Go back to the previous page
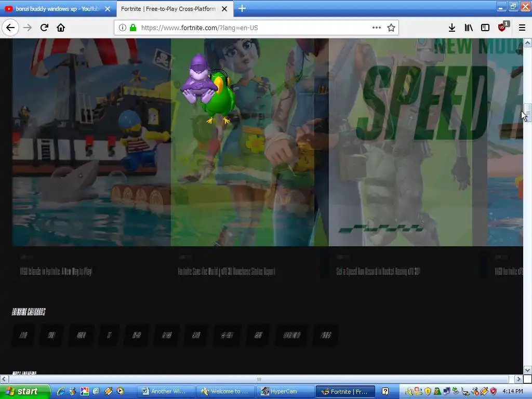Viewport: 532px width, 399px height. pyautogui.click(x=10, y=28)
